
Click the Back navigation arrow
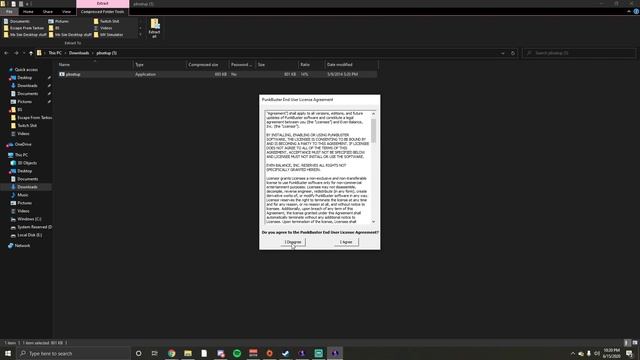[x=6, y=53]
